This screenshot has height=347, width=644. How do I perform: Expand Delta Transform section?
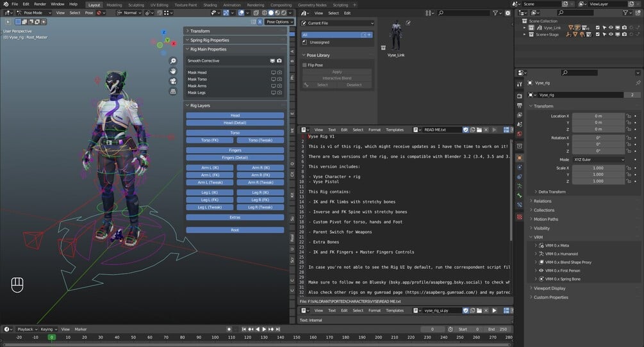click(x=552, y=191)
